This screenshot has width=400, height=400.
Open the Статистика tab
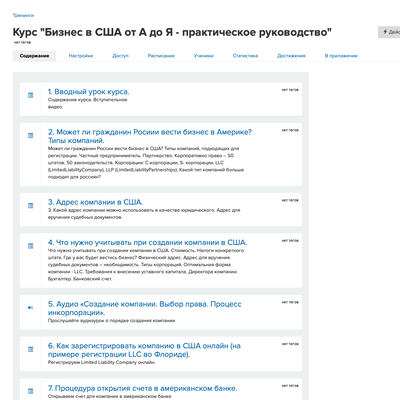point(245,56)
